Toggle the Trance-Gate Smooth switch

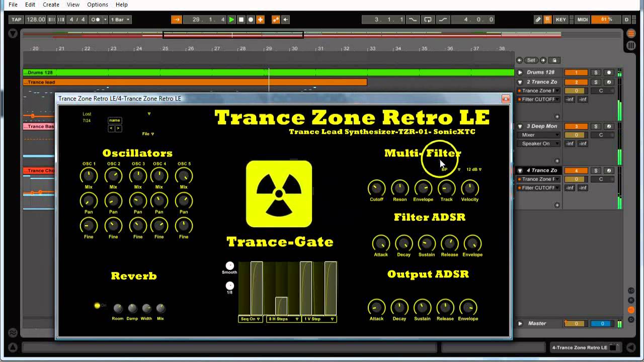230,265
